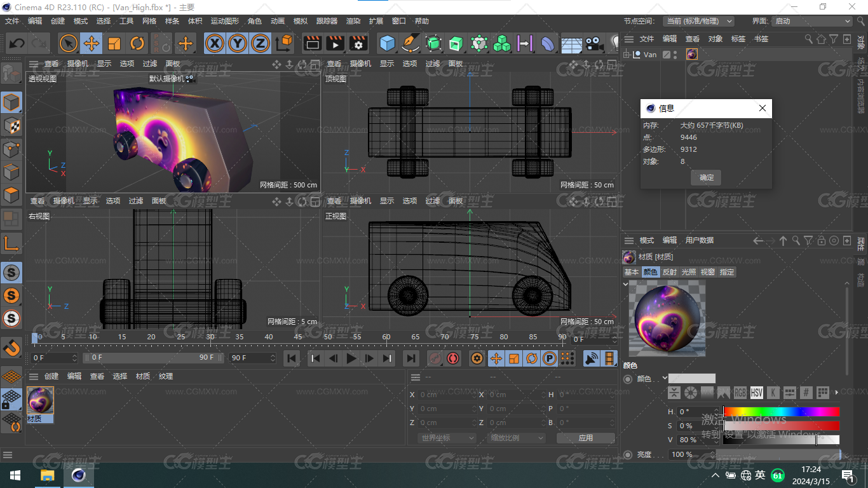The width and height of the screenshot is (868, 488).
Task: Open the 渲染 menu
Action: coord(353,21)
